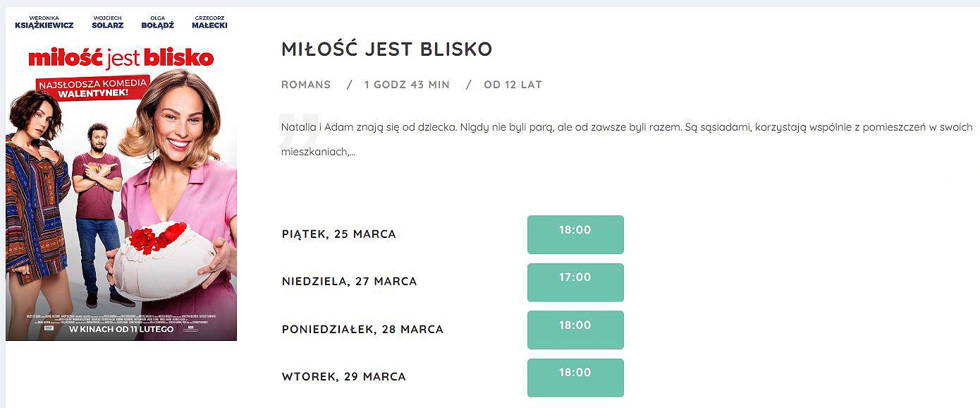Choose the 18:00 showtime for Monday 28 March

tap(575, 330)
